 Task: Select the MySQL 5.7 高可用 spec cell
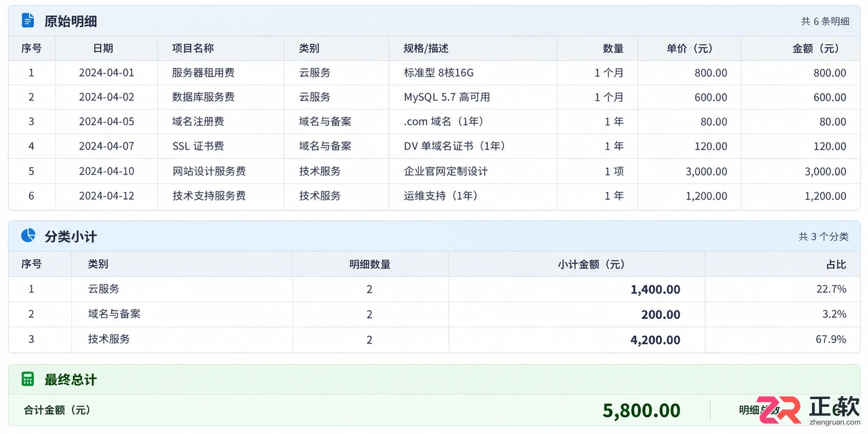[447, 97]
